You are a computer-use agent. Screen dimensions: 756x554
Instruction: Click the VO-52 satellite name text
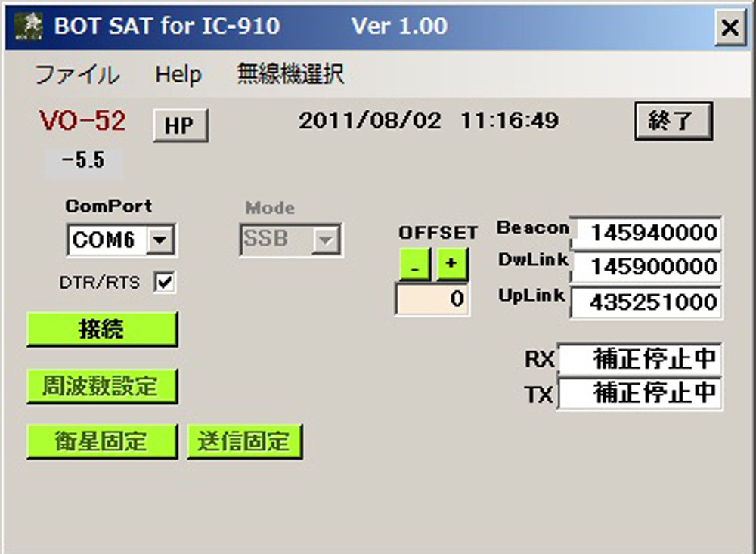tap(82, 121)
